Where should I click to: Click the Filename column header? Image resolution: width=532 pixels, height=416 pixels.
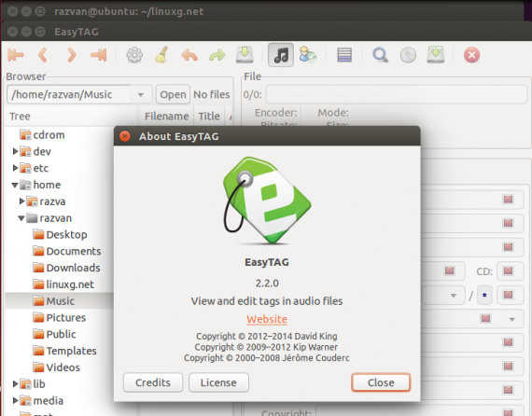point(166,117)
